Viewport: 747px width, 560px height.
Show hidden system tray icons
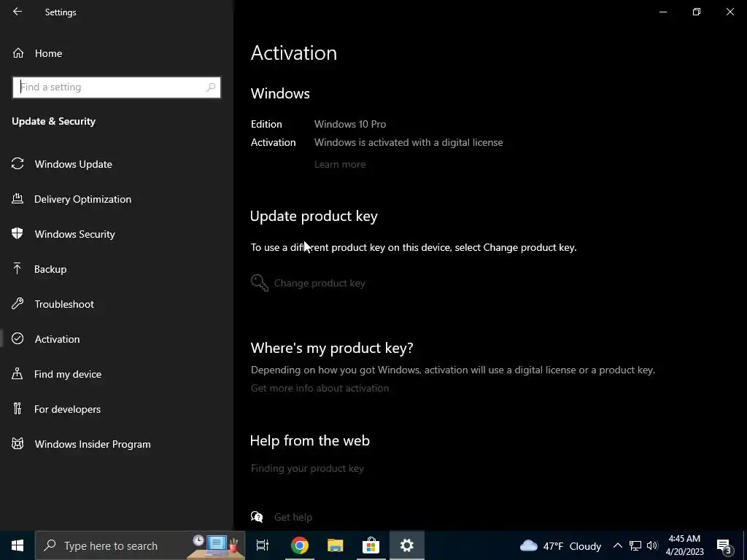point(617,545)
